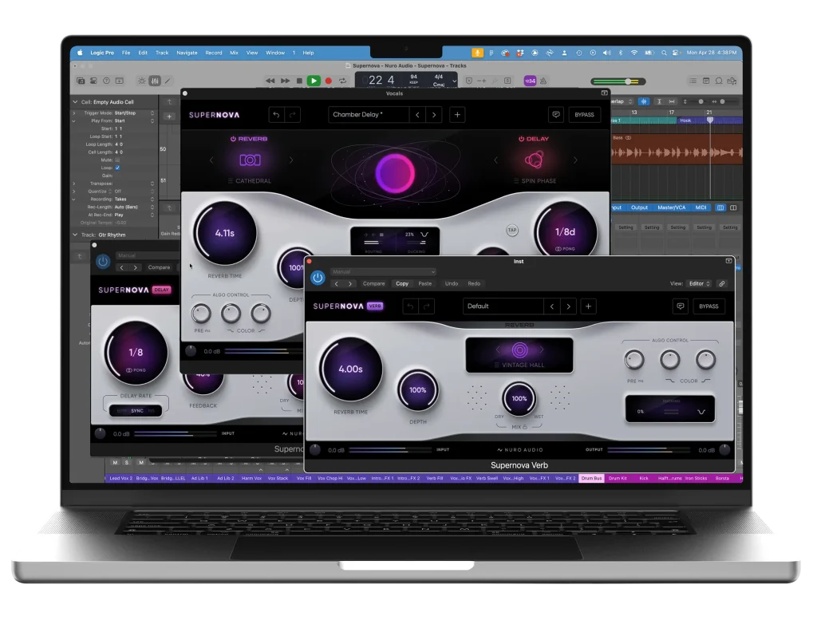Uncheck the Loop checkbox in the cell inspector
This screenshot has width=817, height=644.
(x=117, y=168)
